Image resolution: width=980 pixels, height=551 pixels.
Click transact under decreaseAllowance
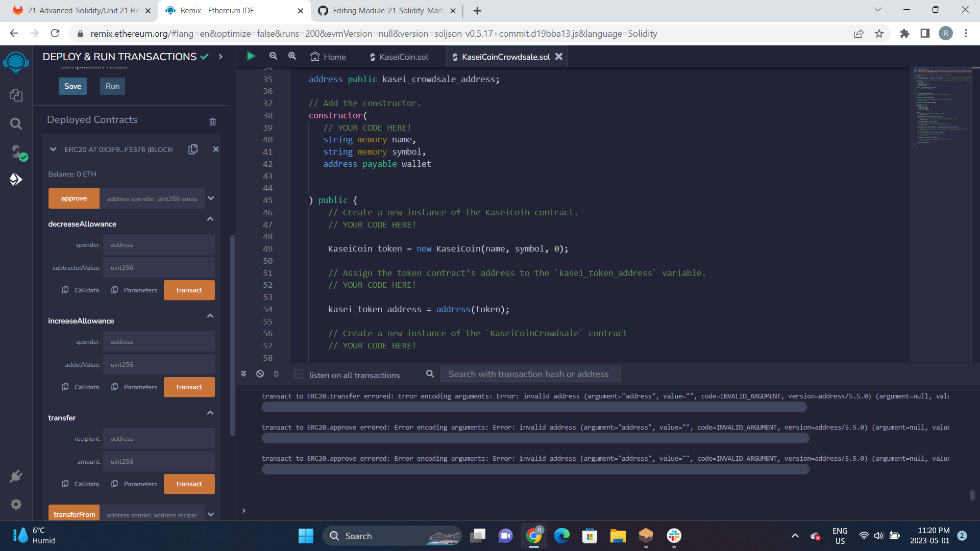tap(189, 290)
